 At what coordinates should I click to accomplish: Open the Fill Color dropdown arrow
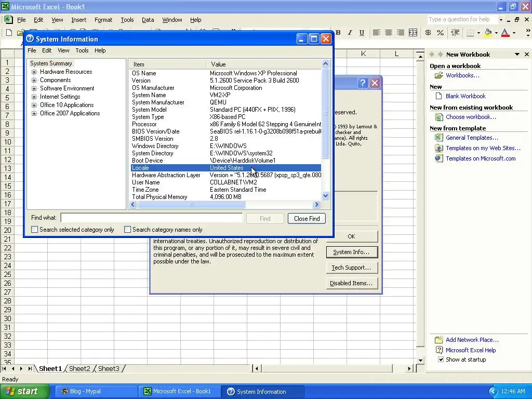click(496, 33)
